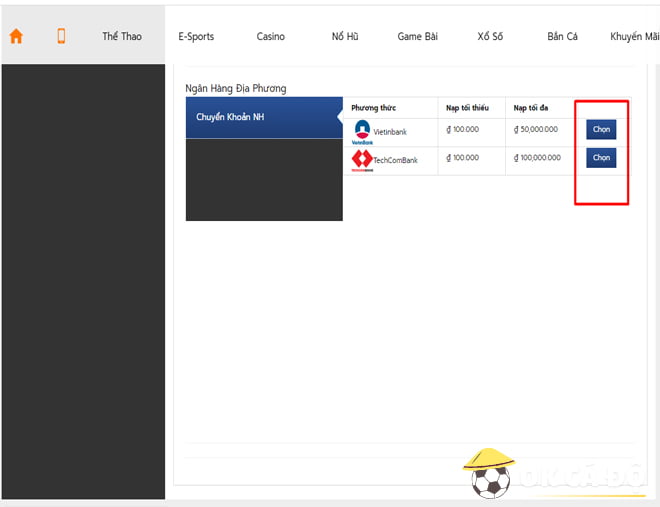660x507 pixels.
Task: Open the mobile phone version icon
Action: click(x=61, y=36)
